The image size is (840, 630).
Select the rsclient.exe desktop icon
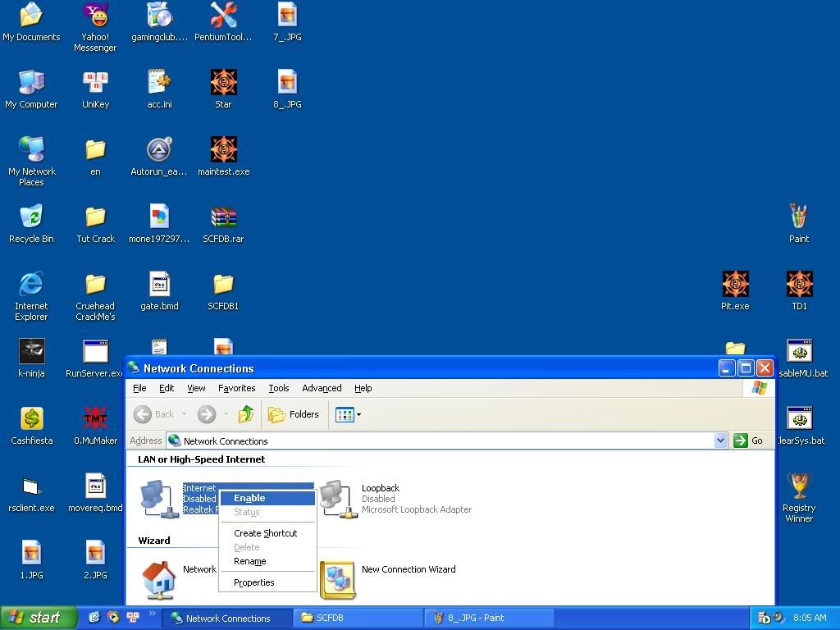click(31, 493)
